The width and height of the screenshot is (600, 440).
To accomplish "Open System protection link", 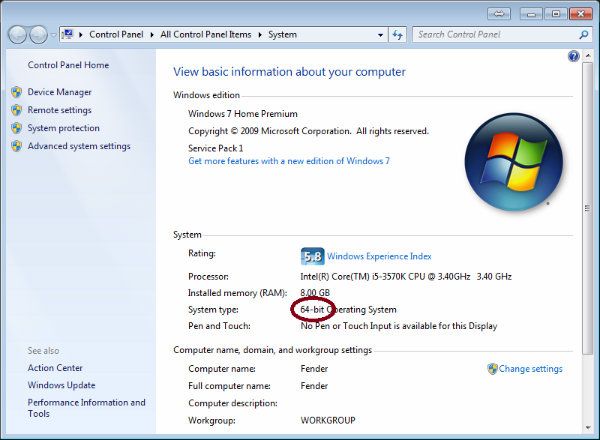I will pyautogui.click(x=64, y=128).
